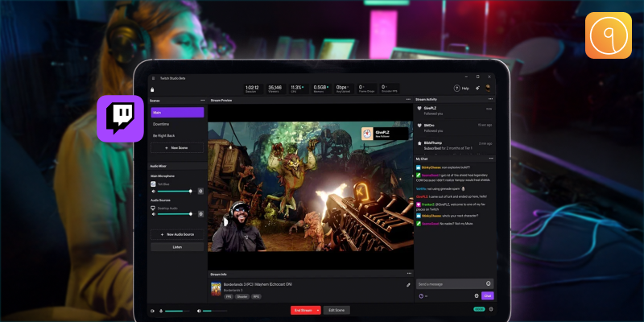The height and width of the screenshot is (322, 644).
Task: Open Main Microphone gear settings
Action: pos(200,191)
